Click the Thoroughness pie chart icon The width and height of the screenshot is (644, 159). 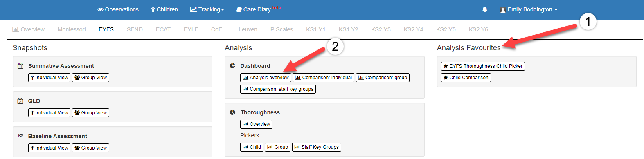[232, 112]
